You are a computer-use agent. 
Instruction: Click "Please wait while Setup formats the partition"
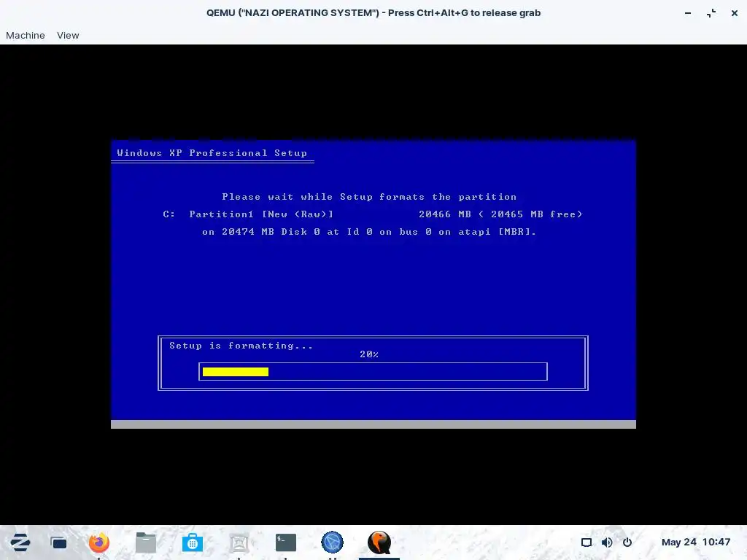click(x=369, y=197)
